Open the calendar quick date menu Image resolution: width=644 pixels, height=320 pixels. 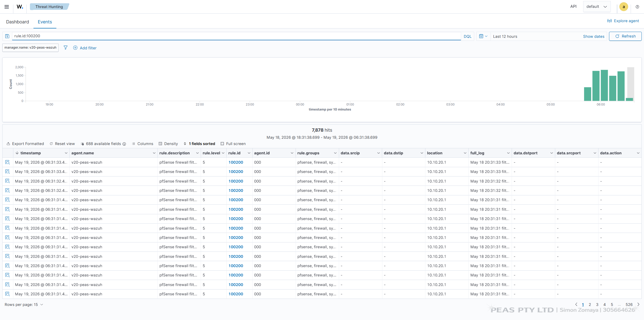point(483,36)
